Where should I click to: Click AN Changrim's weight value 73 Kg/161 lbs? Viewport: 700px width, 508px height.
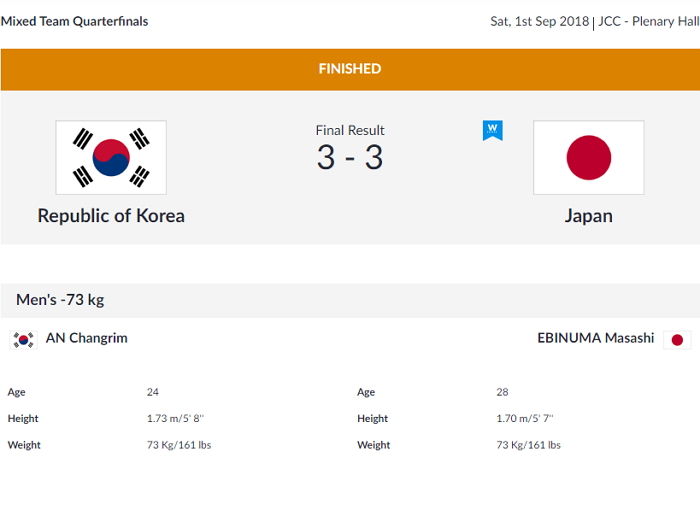click(179, 445)
